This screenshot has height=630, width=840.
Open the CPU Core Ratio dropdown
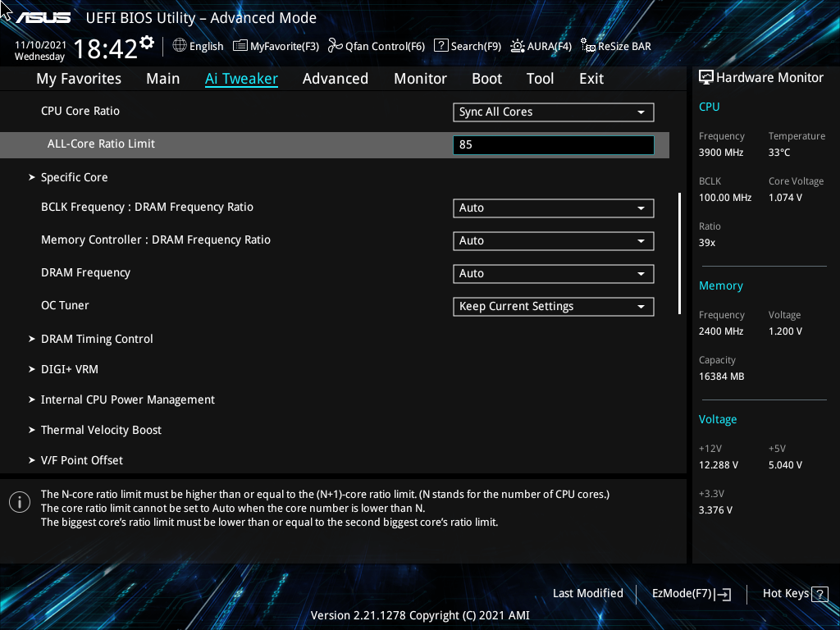tap(554, 112)
